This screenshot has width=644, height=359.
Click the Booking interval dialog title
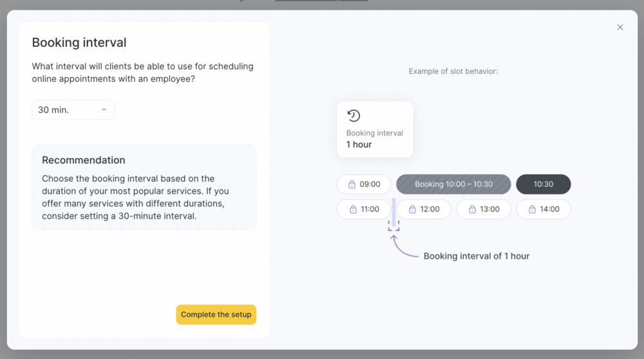(79, 43)
